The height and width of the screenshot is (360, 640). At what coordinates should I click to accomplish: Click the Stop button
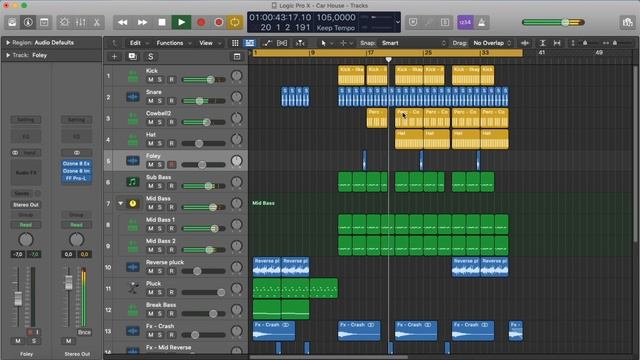(162, 22)
